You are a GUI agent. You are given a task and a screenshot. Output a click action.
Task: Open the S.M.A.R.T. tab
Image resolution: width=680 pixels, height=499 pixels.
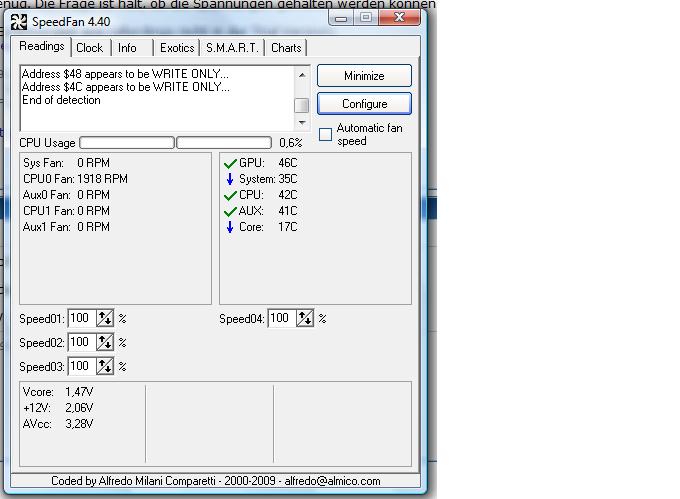click(x=232, y=48)
